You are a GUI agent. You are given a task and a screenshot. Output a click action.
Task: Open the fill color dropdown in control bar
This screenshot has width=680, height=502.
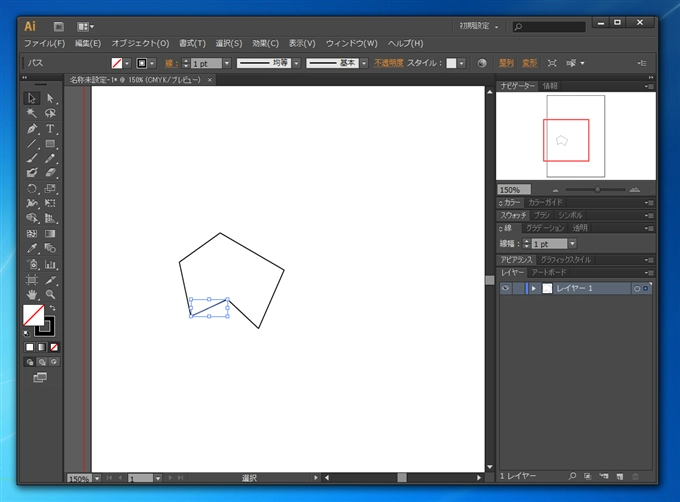pos(127,63)
